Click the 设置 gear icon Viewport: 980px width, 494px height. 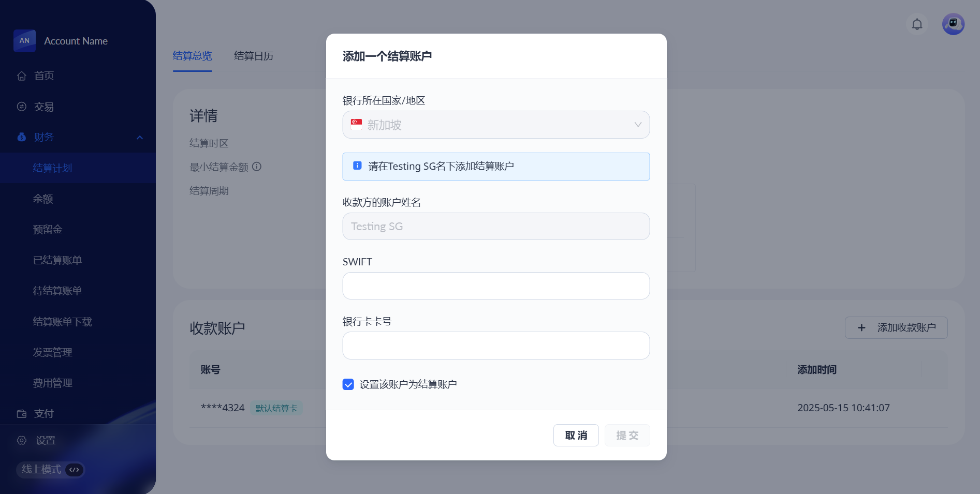point(22,440)
